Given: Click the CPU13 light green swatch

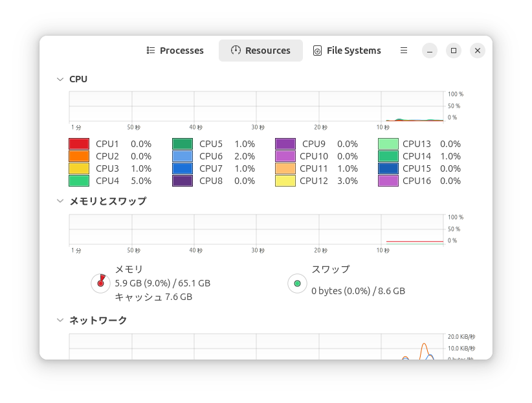Looking at the screenshot, I should pos(388,144).
